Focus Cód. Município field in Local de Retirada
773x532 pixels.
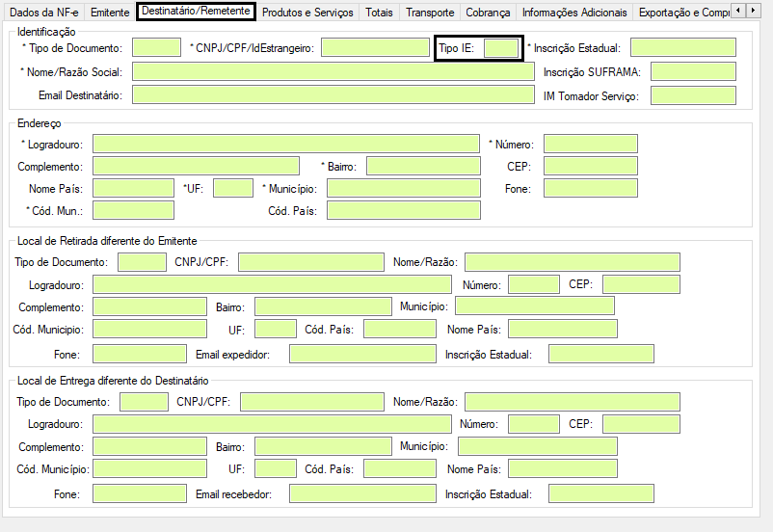149,329
